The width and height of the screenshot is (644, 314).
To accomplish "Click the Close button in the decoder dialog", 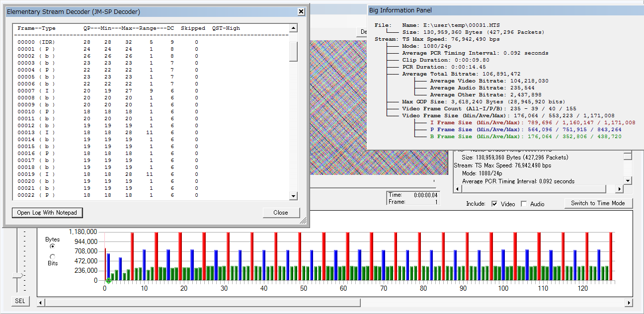I will point(281,213).
